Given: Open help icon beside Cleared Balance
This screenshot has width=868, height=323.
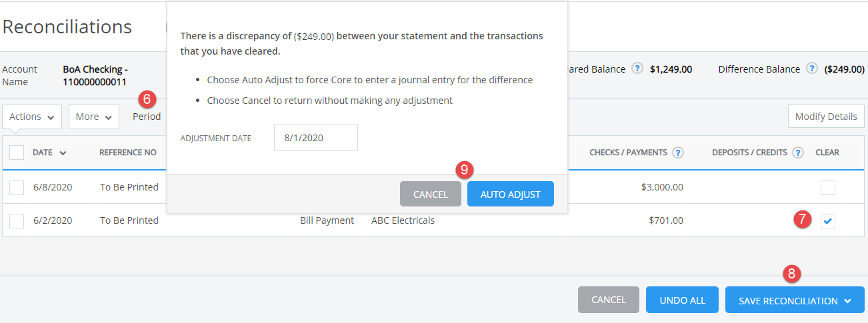Looking at the screenshot, I should [x=637, y=69].
